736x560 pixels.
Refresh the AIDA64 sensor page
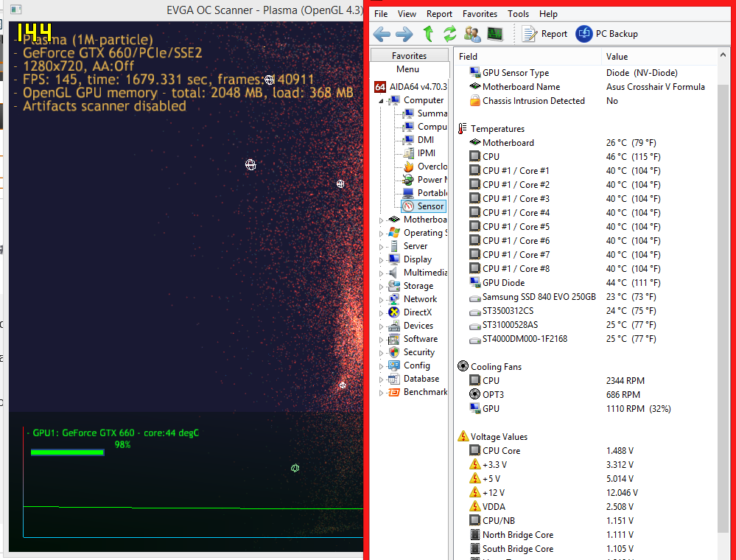pos(449,34)
